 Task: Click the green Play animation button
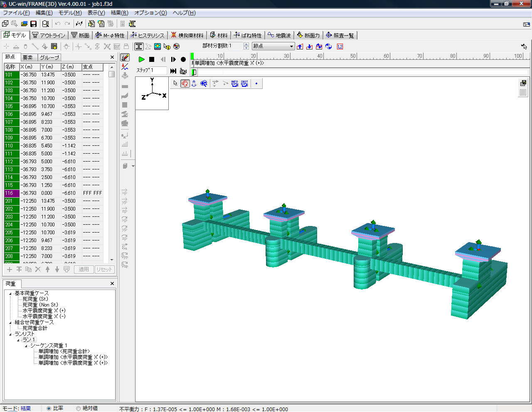(x=141, y=59)
